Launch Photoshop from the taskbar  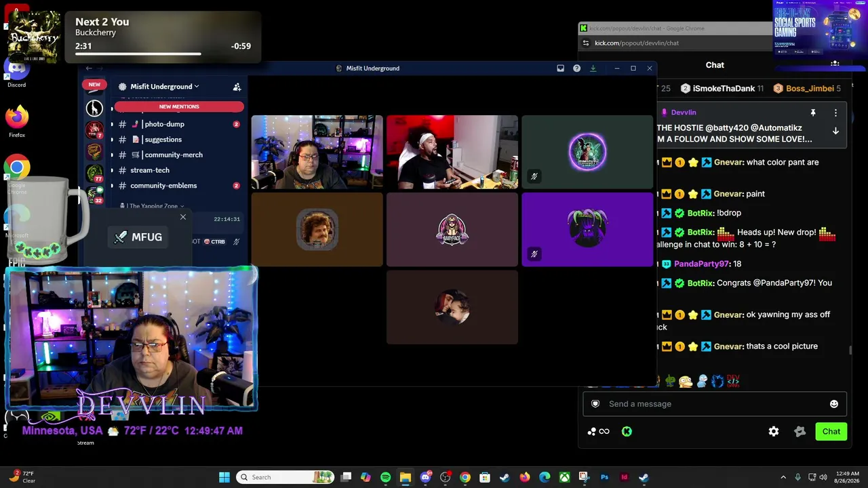(x=604, y=477)
